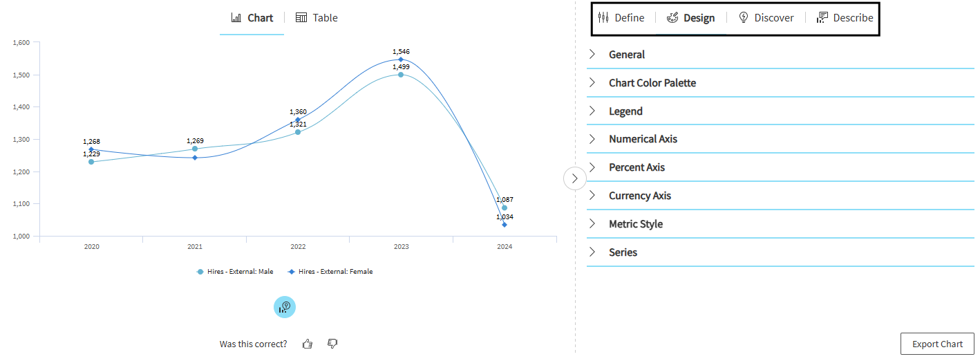
Task: Click the Discover lightbulb icon
Action: (x=744, y=18)
